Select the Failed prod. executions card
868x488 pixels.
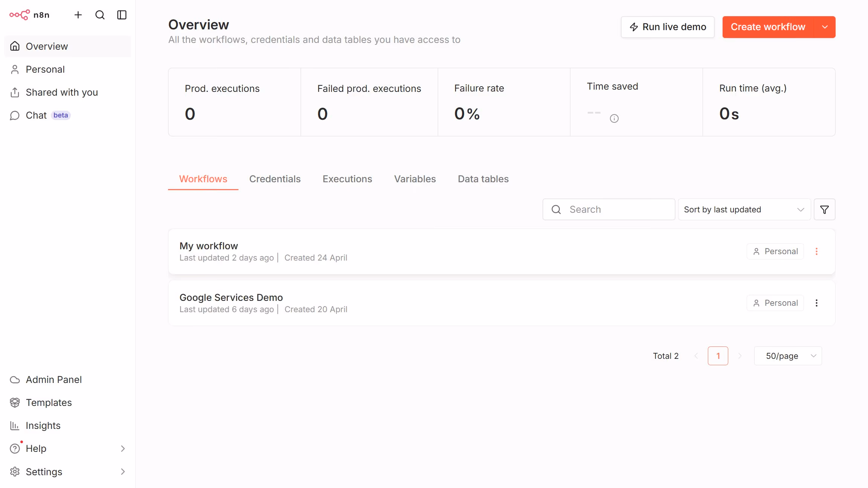pos(369,102)
